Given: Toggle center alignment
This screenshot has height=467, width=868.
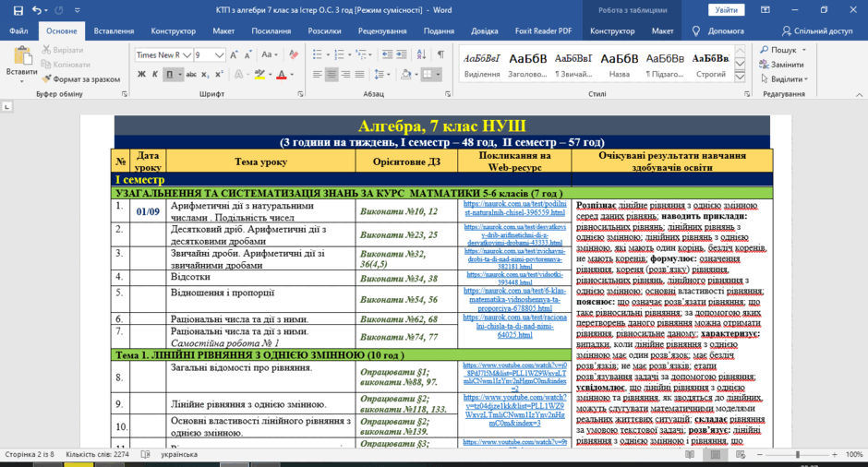Looking at the screenshot, I should coord(331,74).
